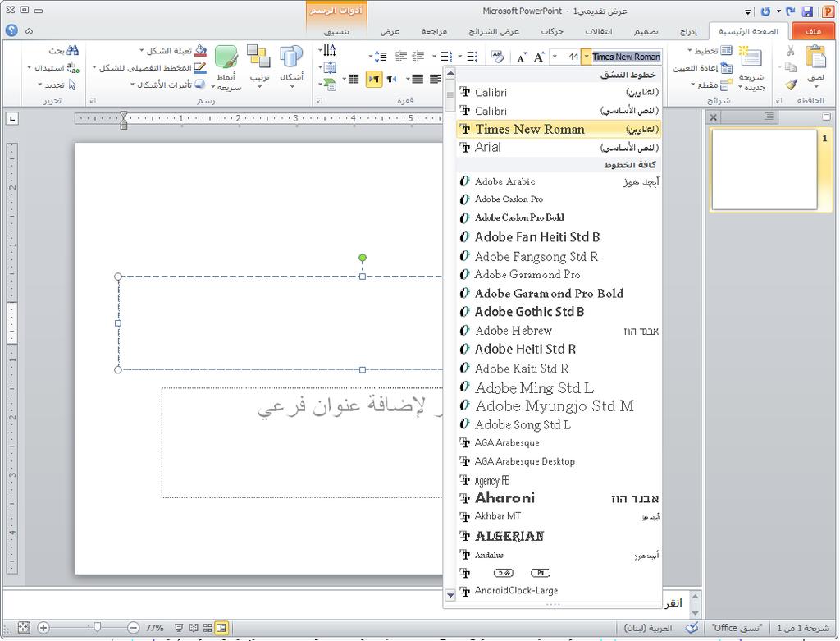
Task: Click the font size field showing 44
Action: (x=572, y=57)
